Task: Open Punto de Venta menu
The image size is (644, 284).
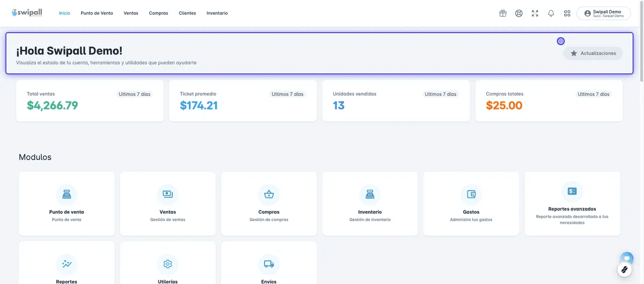Action: click(97, 13)
